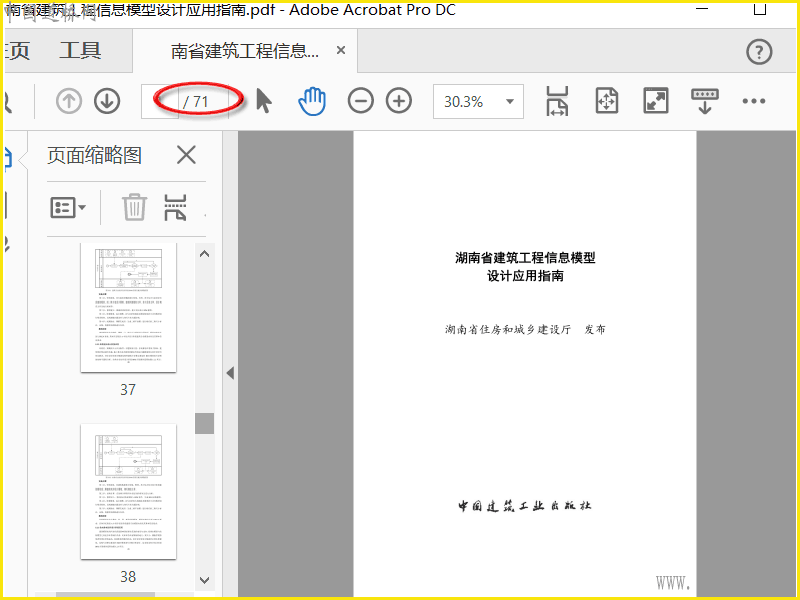Switch to the 南省建筑工程信息 document tab
The height and width of the screenshot is (600, 800).
[245, 51]
